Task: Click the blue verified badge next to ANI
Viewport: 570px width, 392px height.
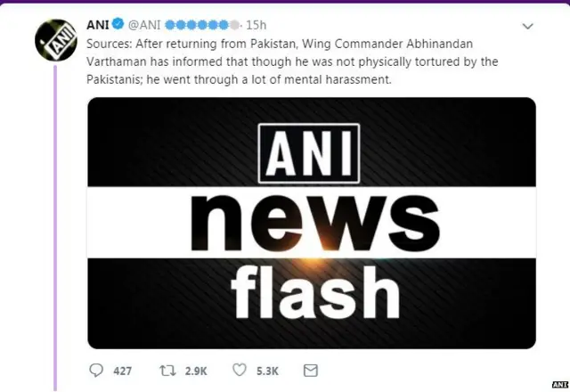Action: pos(118,24)
